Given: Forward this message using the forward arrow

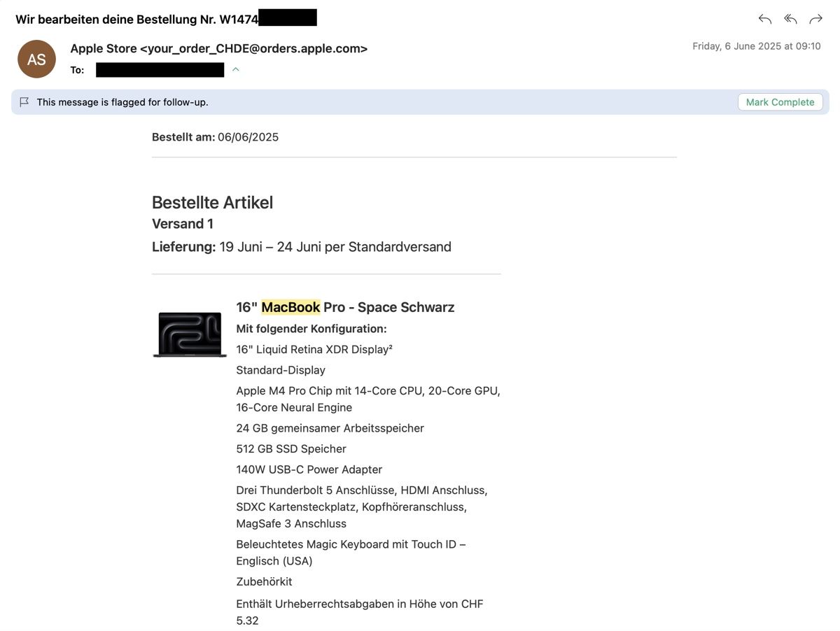Looking at the screenshot, I should tap(815, 19).
